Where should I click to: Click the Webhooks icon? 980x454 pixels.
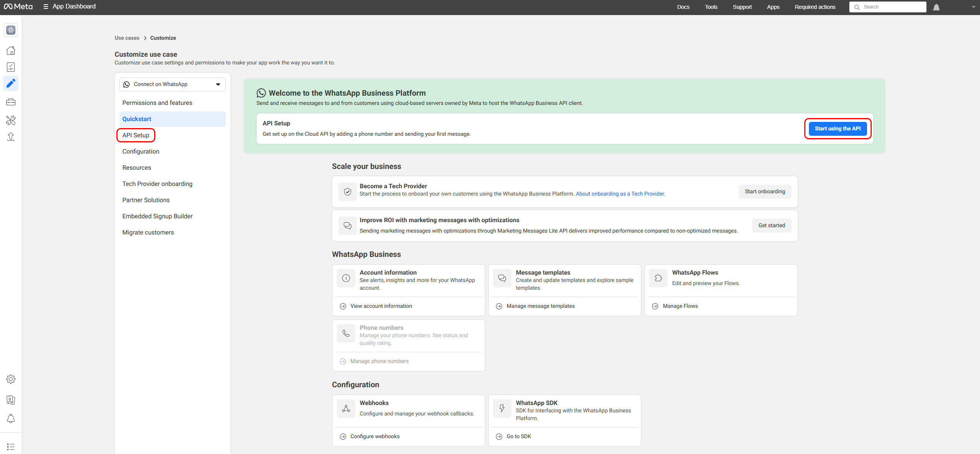[346, 408]
